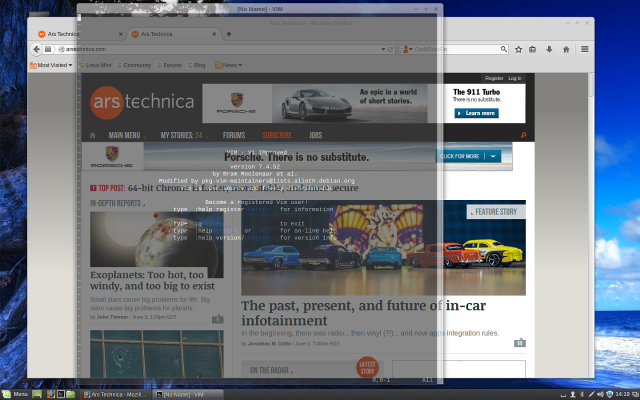Click the VIM window vertical scrollbar
Image resolution: width=640 pixels, height=400 pixels.
tap(440, 198)
